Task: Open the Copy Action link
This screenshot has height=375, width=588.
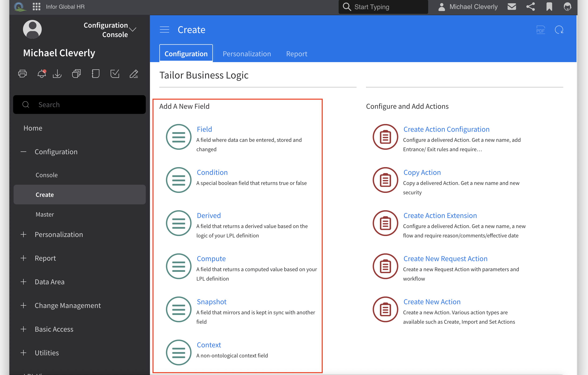Action: (422, 172)
